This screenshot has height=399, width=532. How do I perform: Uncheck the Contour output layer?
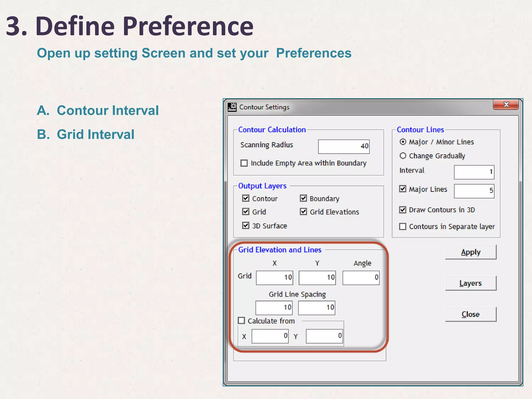[x=246, y=198]
